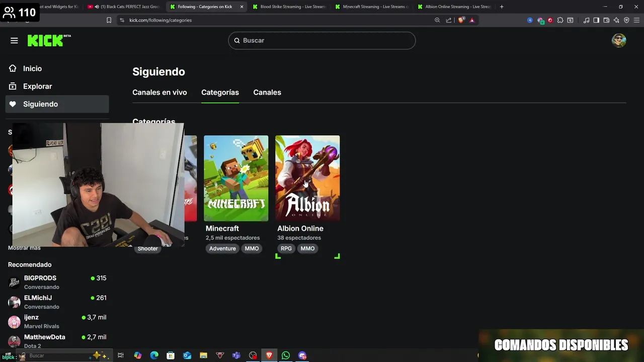Focus the Buscar search field
This screenshot has width=644, height=362.
click(x=322, y=40)
